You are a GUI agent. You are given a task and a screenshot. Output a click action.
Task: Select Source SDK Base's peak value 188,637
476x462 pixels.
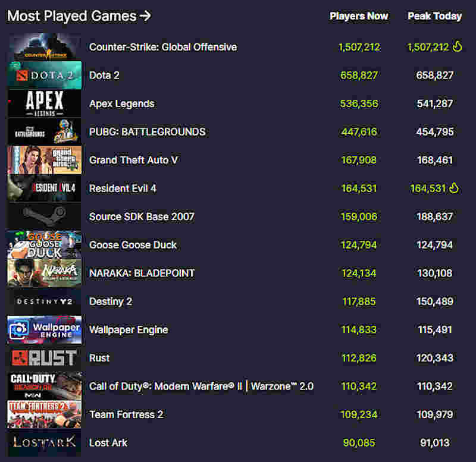click(x=435, y=216)
